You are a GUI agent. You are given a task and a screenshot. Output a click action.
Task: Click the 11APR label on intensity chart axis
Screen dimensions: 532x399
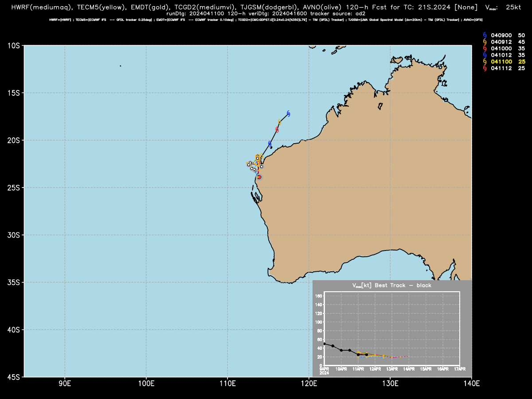358,369
